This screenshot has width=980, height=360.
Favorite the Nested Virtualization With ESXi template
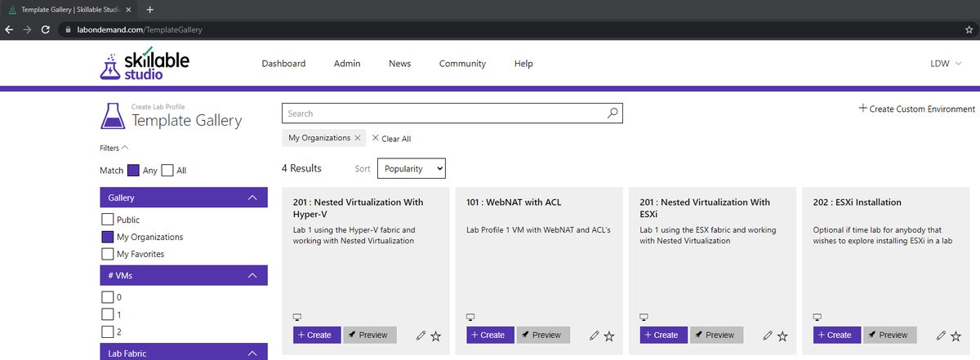[782, 336]
